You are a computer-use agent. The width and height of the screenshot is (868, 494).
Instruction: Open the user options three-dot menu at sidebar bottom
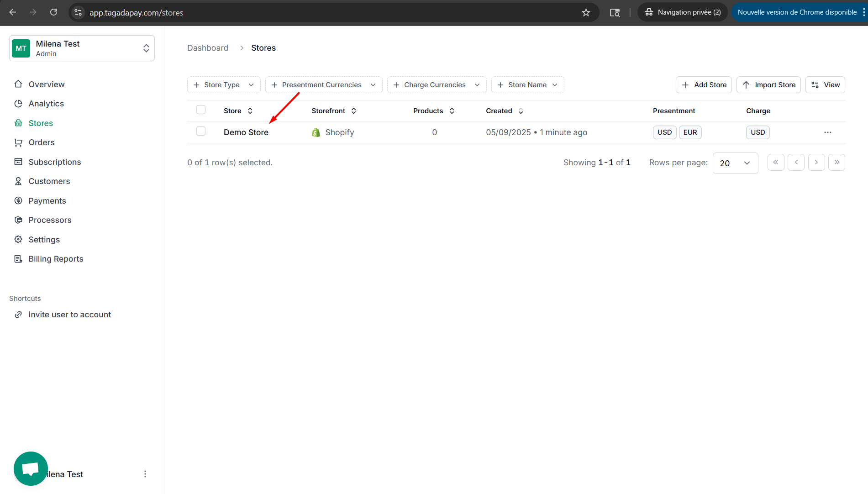pyautogui.click(x=145, y=474)
